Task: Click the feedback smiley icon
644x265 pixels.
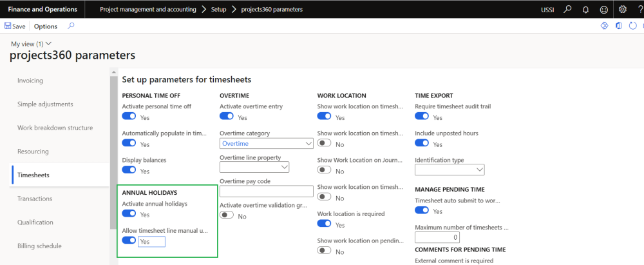Action: tap(603, 10)
